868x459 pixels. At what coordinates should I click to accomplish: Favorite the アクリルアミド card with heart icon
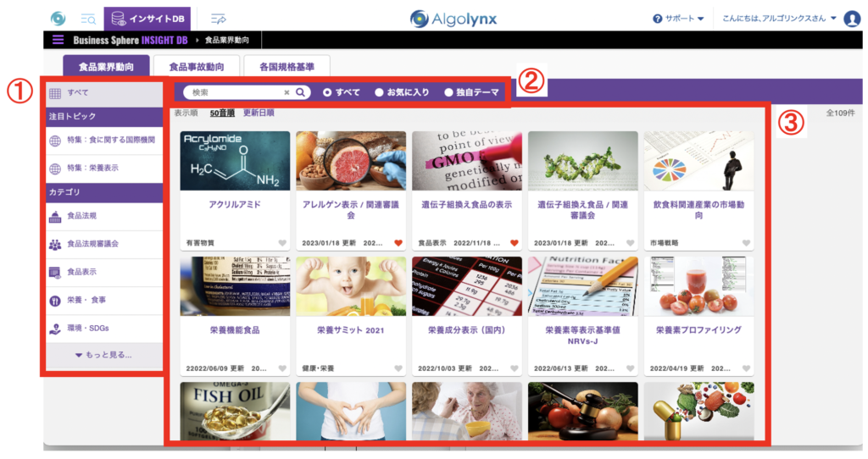coord(282,243)
